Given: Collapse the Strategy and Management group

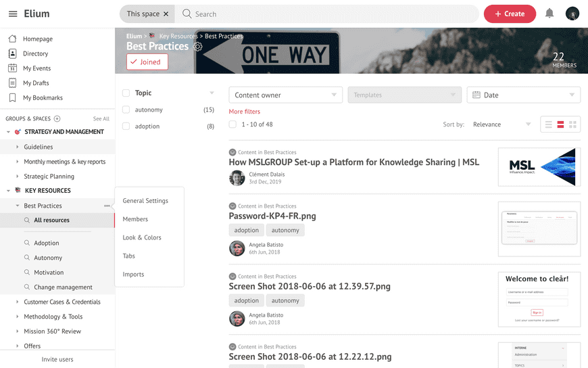Looking at the screenshot, I should coord(8,132).
